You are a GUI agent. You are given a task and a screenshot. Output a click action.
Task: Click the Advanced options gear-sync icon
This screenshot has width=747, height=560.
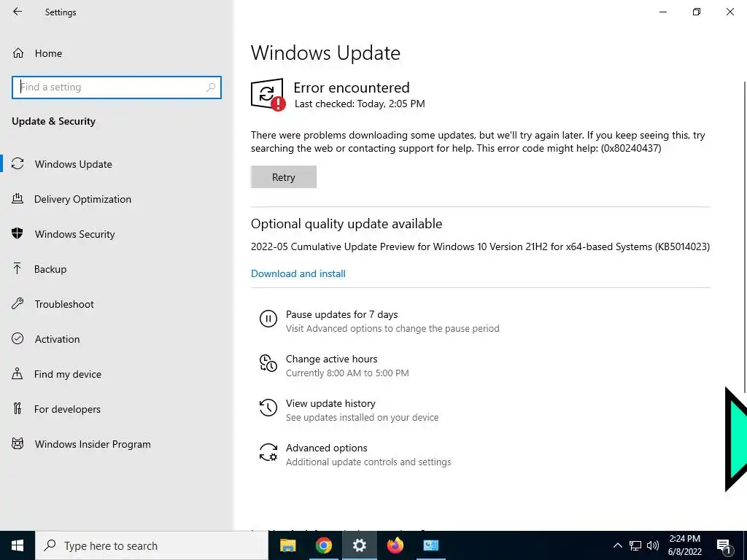coord(268,452)
